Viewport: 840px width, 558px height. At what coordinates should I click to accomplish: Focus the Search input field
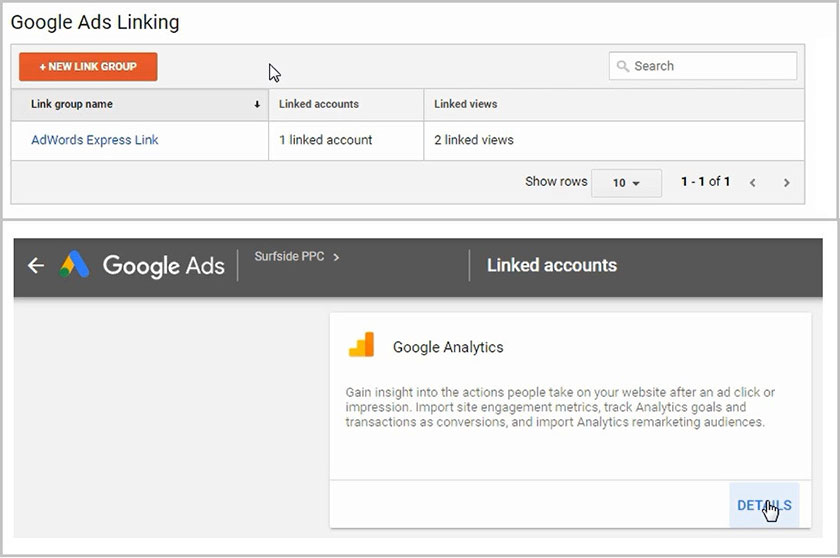point(710,66)
